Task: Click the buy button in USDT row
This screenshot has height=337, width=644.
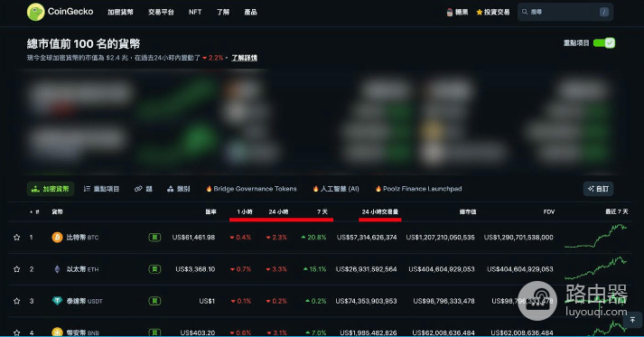Action: 154,301
